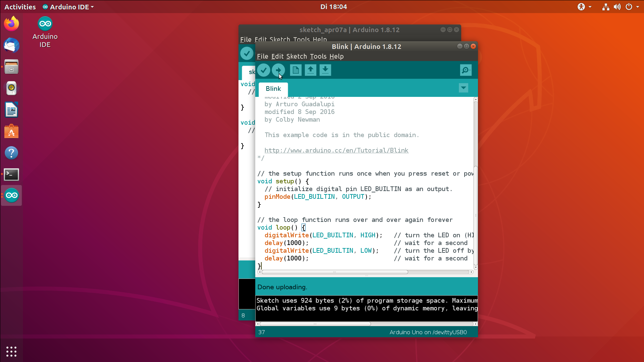Image resolution: width=644 pixels, height=362 pixels.
Task: Click the 'Global variables use 9 bytes' console line
Action: [367, 308]
